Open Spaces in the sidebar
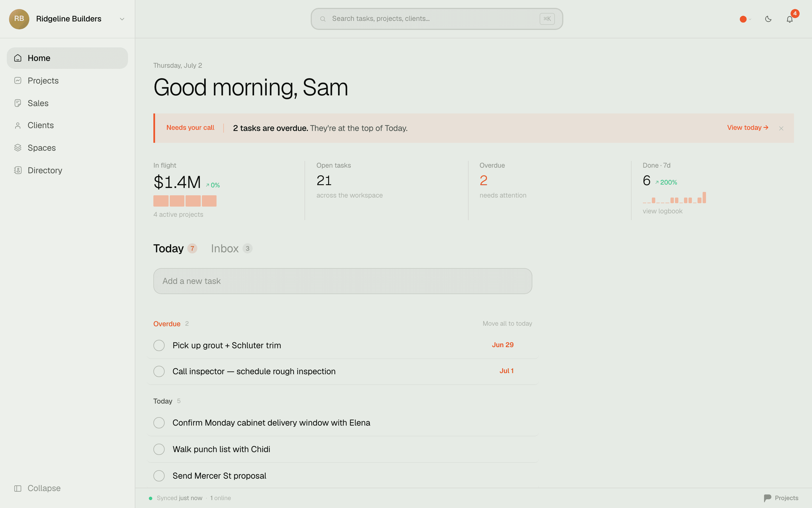Viewport: 812px width, 508px height. [x=67, y=148]
